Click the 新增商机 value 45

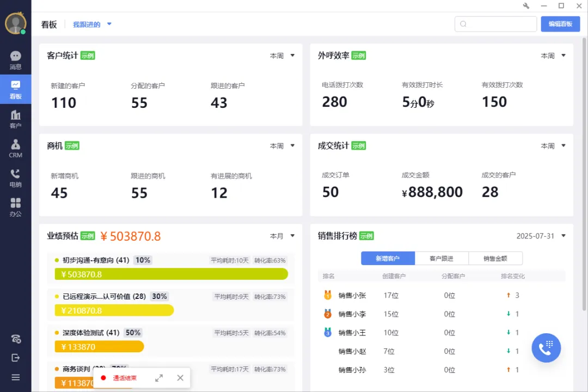point(59,193)
